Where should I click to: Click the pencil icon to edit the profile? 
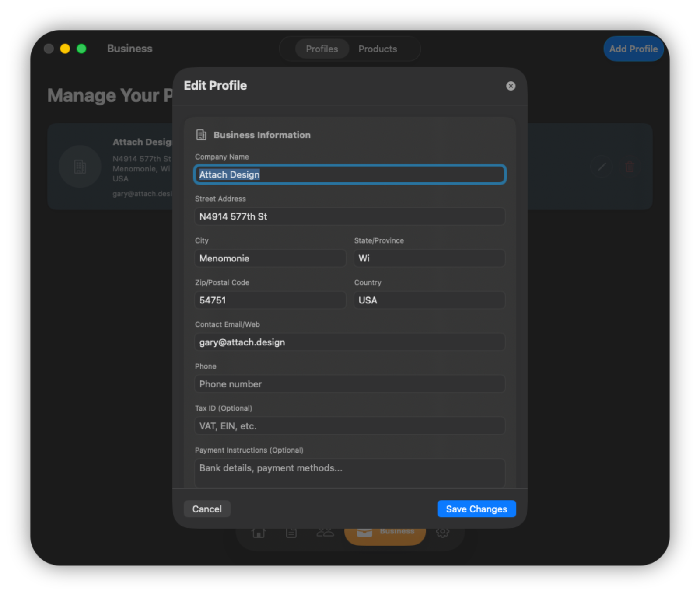click(602, 167)
